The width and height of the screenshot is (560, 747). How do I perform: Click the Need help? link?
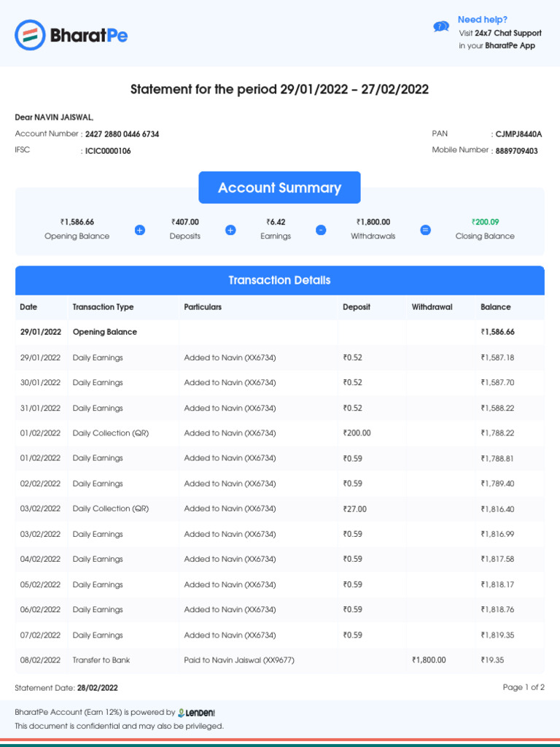pyautogui.click(x=483, y=20)
